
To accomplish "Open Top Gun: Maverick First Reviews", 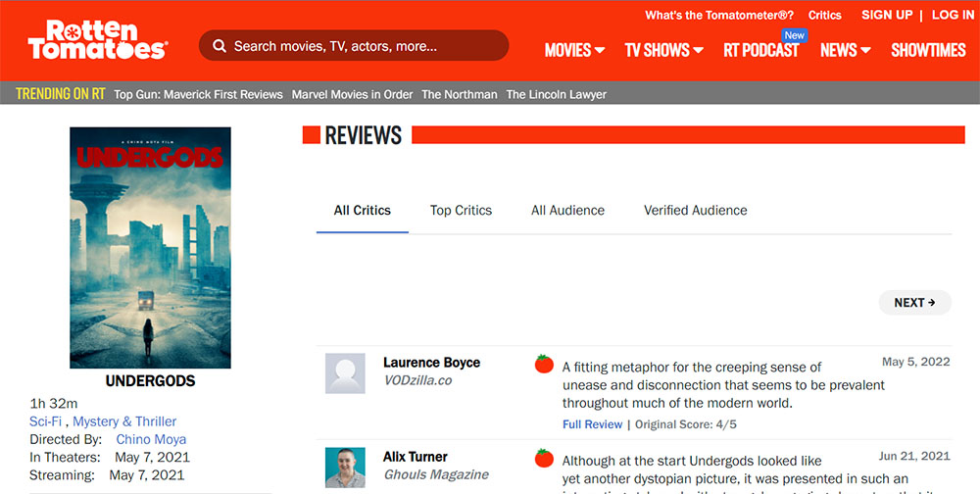I will pyautogui.click(x=198, y=94).
